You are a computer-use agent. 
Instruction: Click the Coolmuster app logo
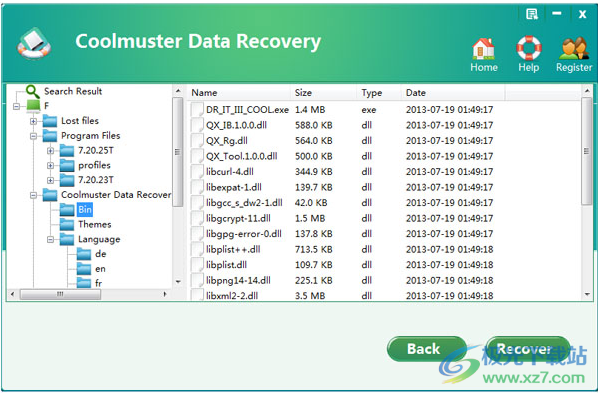click(x=34, y=43)
